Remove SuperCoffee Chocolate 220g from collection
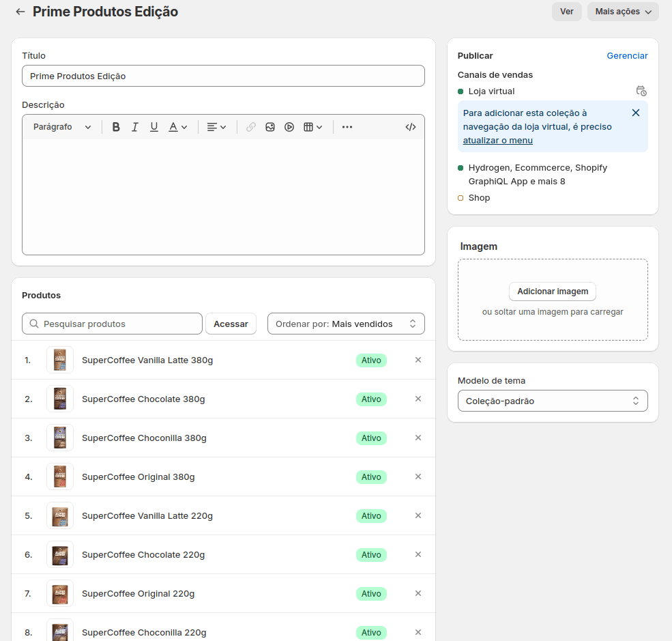This screenshot has width=672, height=641. (418, 554)
